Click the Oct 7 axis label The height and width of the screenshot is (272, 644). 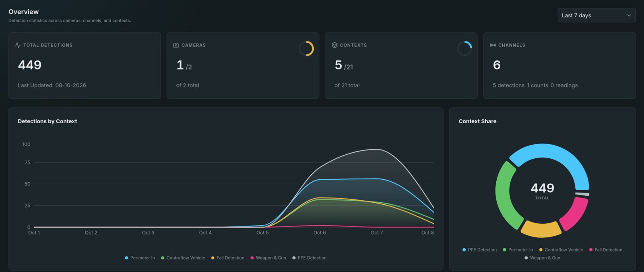pyautogui.click(x=377, y=233)
